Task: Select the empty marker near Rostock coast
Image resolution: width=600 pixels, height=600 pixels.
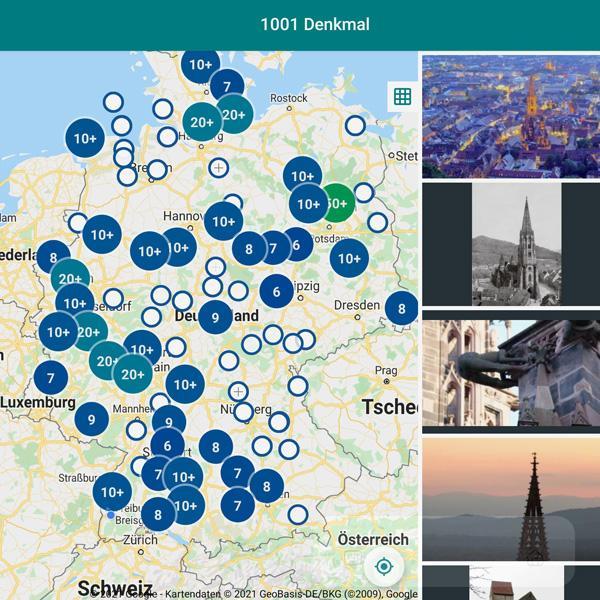Action: tap(355, 125)
